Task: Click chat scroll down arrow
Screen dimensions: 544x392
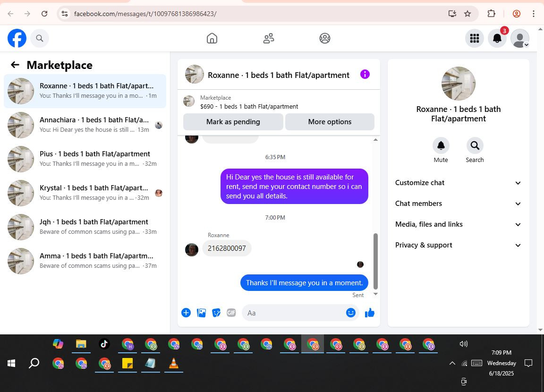Action: [x=375, y=294]
